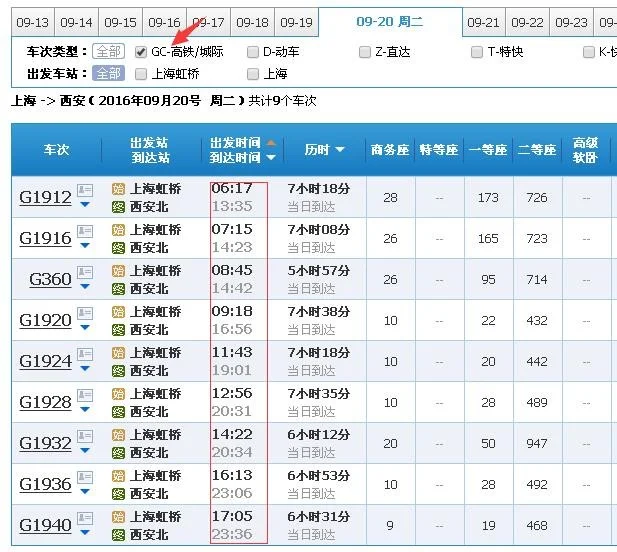Open the stop info card icon for G1912
Screen dimensions: 617x552
85,191
